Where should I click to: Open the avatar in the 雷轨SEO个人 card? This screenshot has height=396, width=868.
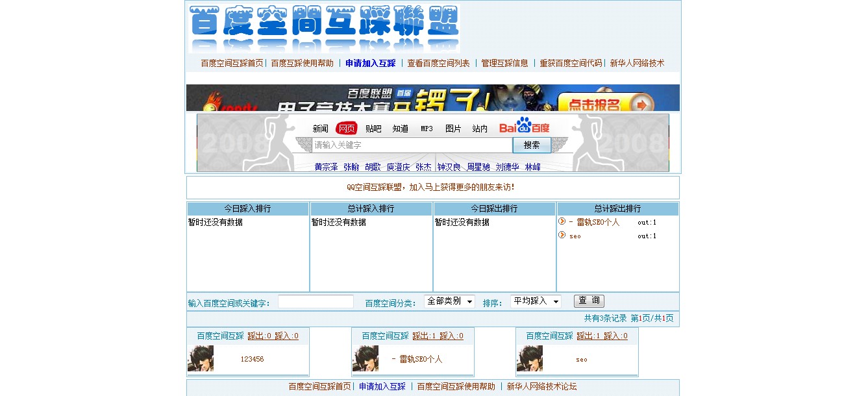coord(366,359)
